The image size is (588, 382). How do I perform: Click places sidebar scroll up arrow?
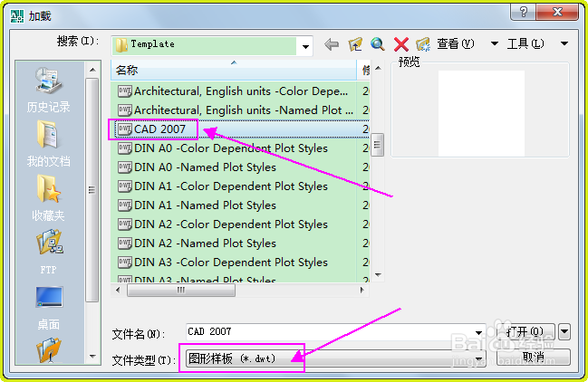tap(92, 70)
